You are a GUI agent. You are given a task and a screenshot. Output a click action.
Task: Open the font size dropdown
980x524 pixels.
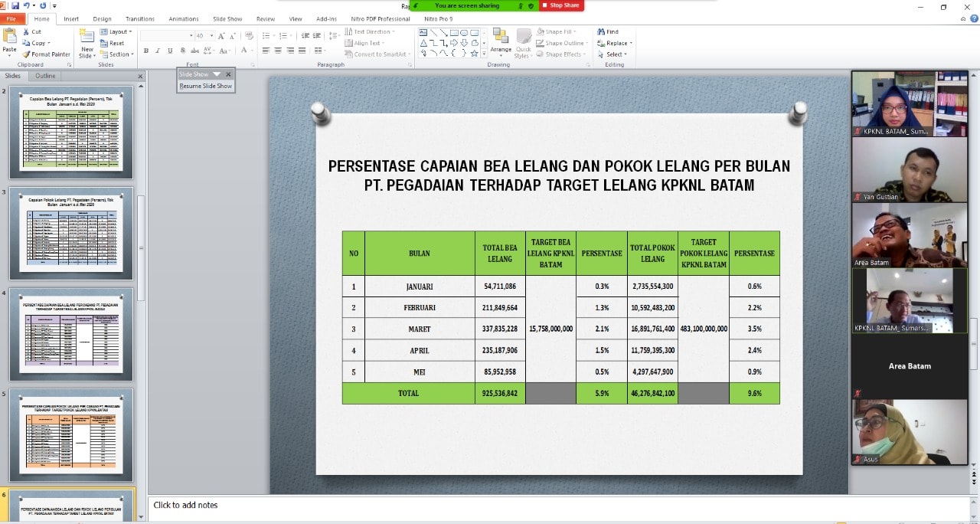(x=211, y=35)
